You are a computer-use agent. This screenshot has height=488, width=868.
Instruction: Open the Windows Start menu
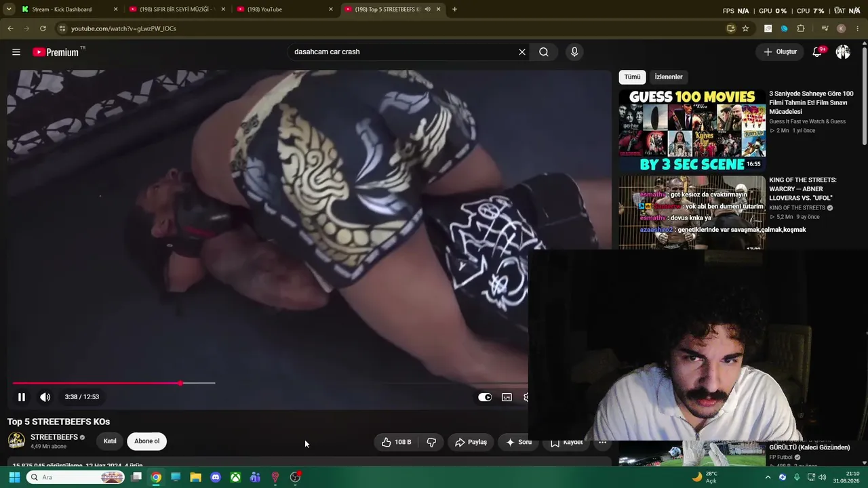coord(14,477)
